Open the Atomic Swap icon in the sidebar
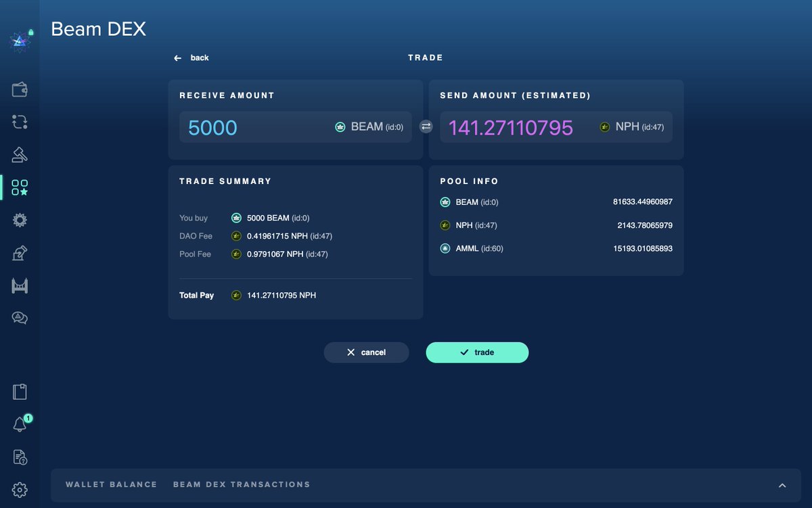The image size is (812, 508). point(20,122)
